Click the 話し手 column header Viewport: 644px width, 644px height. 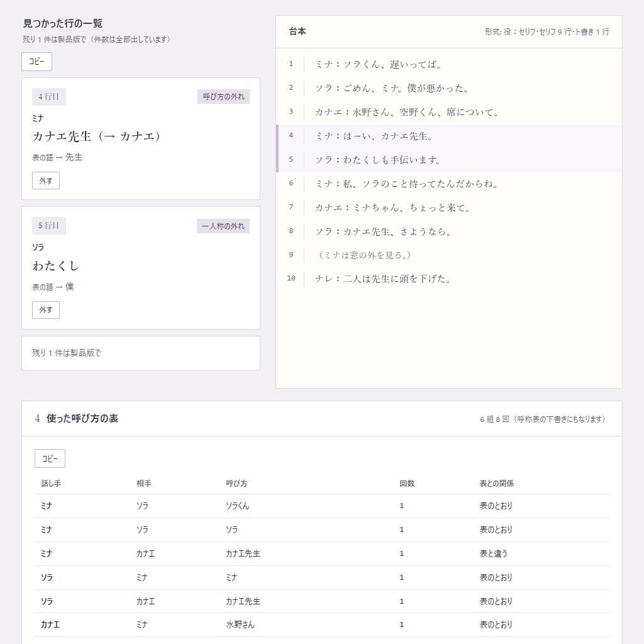[x=51, y=484]
